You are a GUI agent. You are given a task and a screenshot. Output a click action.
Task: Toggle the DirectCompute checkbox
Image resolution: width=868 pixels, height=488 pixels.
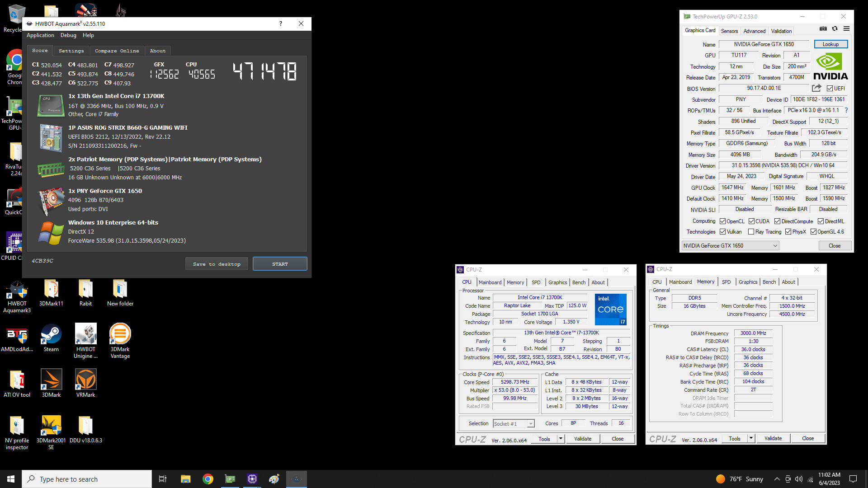point(777,221)
